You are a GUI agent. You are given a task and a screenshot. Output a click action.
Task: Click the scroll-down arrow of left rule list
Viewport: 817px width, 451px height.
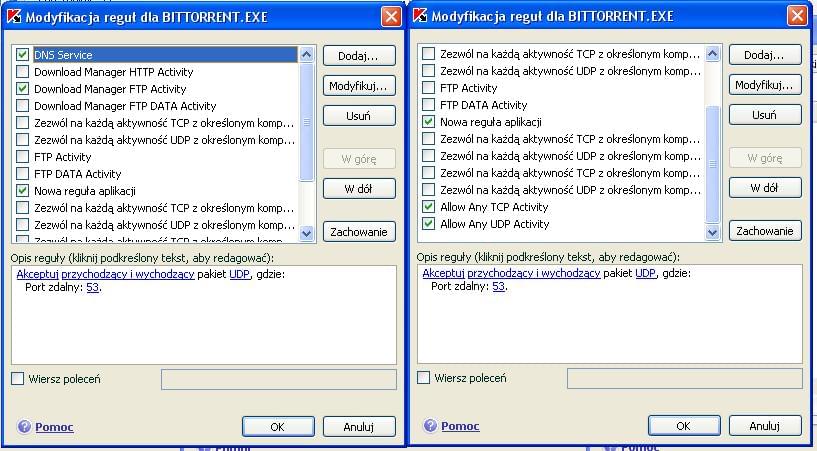coord(307,233)
